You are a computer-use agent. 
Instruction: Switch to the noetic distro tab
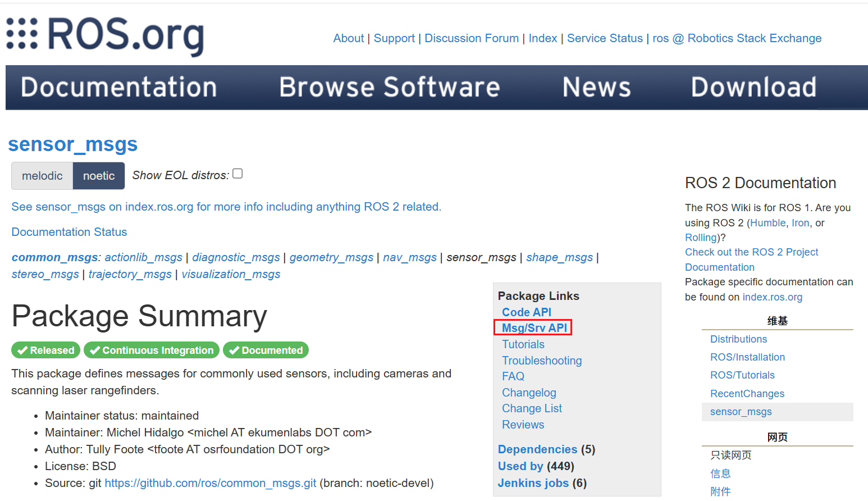coord(99,176)
